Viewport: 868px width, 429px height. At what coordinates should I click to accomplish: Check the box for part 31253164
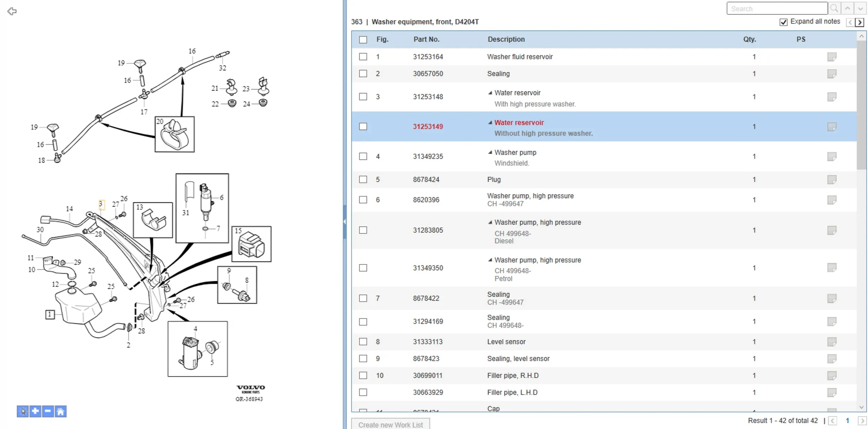click(363, 57)
